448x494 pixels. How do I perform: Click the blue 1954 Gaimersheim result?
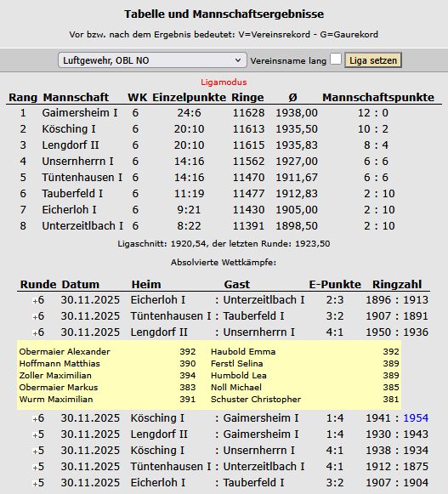416,418
